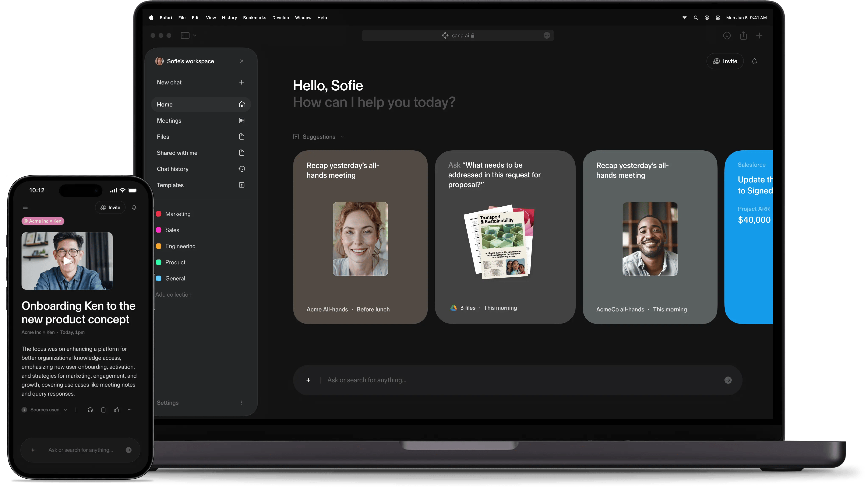Viewport: 868px width, 493px height.
Task: Click the plus icon in the ask bar
Action: [x=308, y=380]
